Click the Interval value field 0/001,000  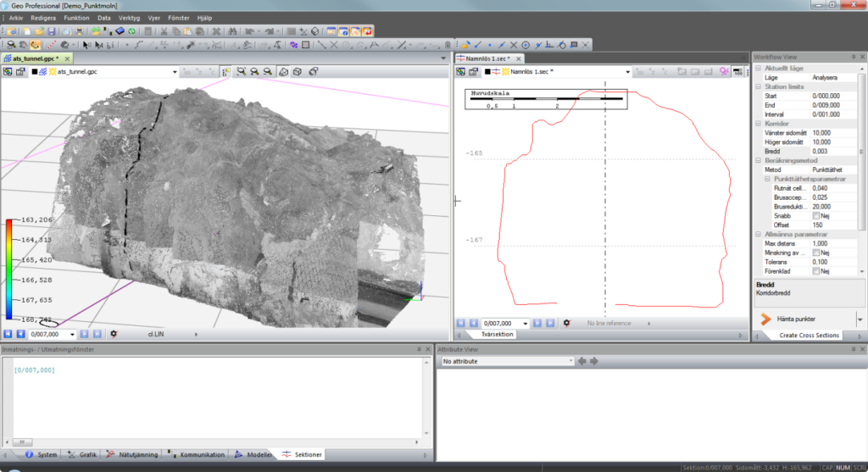(826, 114)
